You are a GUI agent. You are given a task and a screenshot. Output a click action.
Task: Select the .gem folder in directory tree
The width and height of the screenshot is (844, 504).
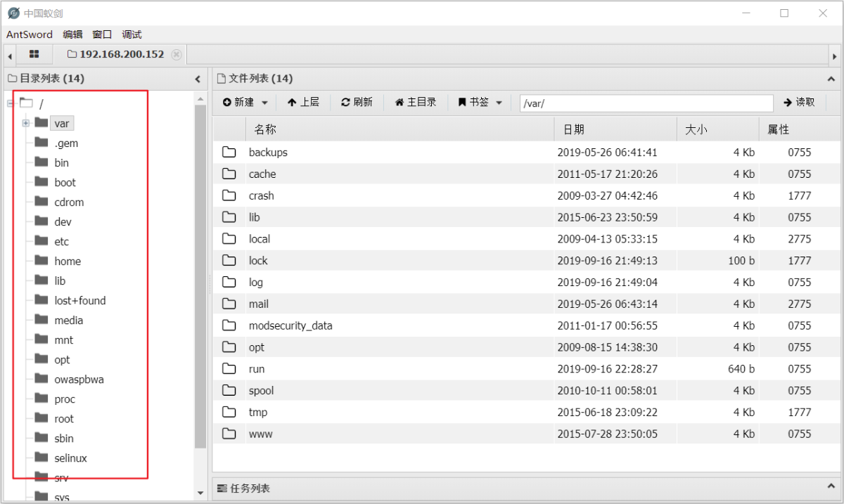coord(66,143)
